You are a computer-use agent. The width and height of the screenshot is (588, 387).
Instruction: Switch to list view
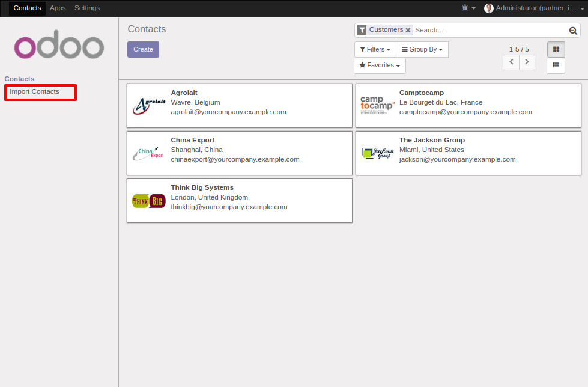point(556,66)
